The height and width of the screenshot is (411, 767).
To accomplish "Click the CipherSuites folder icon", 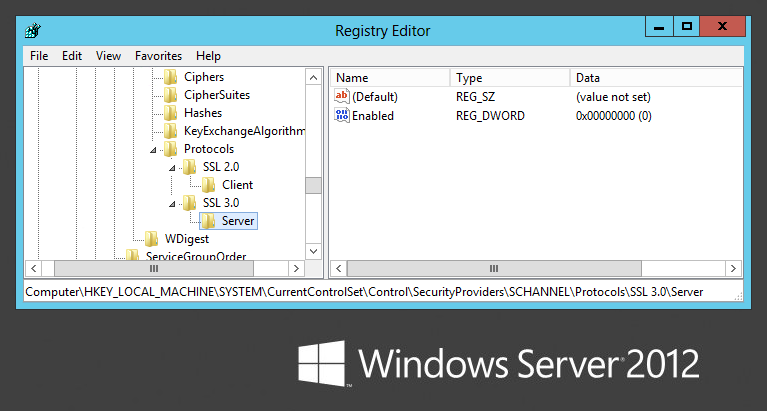I will click(170, 95).
